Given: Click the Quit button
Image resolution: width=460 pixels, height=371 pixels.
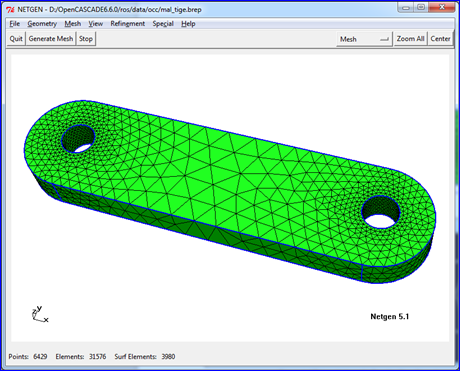Looking at the screenshot, I should click(16, 39).
